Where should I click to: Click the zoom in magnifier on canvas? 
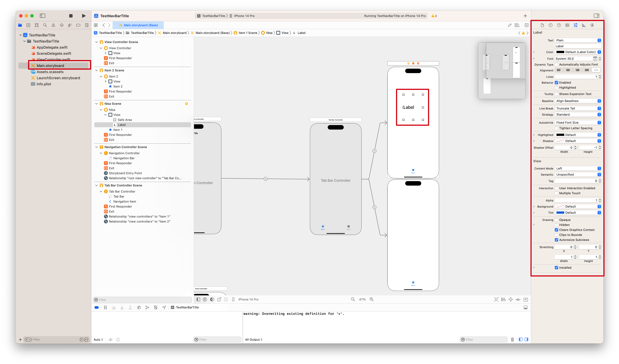(x=372, y=299)
